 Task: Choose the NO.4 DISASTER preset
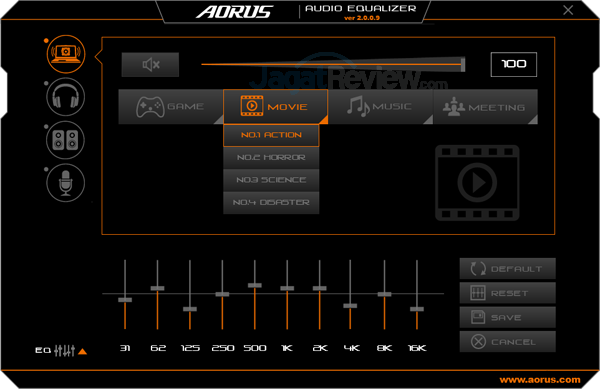point(271,202)
